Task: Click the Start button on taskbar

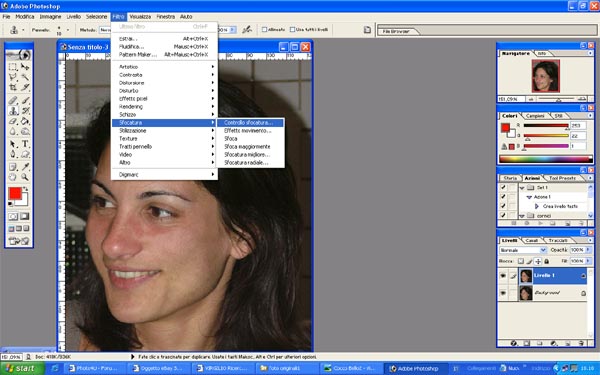Action: [x=21, y=368]
